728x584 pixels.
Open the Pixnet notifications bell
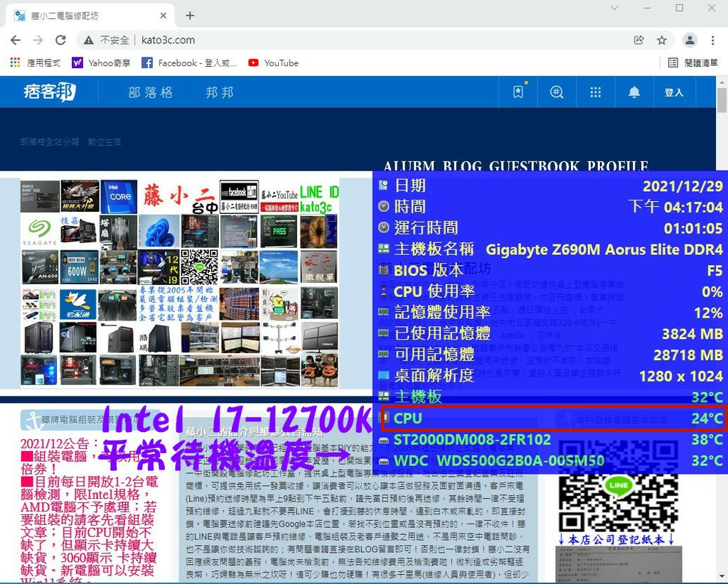634,92
